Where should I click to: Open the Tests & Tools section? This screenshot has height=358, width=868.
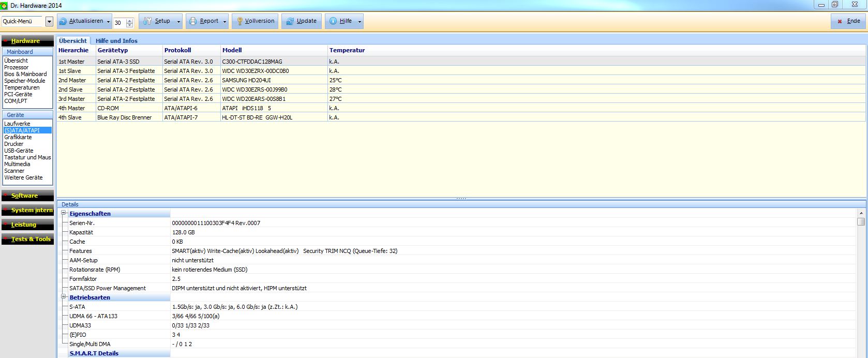(27, 239)
